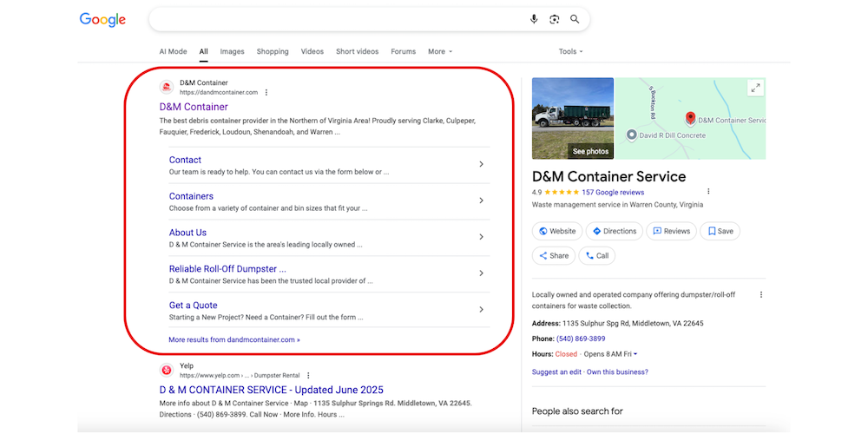Click phone number (540) 869-3899

pos(581,339)
